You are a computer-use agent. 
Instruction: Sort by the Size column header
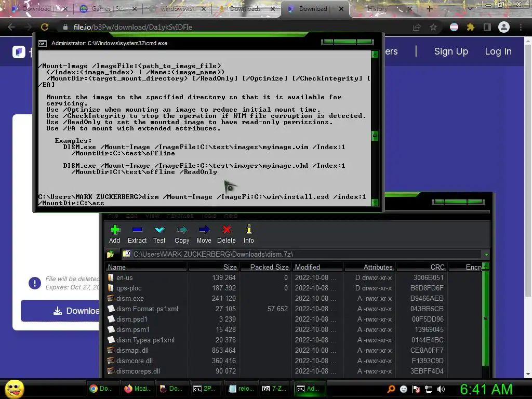point(214,268)
